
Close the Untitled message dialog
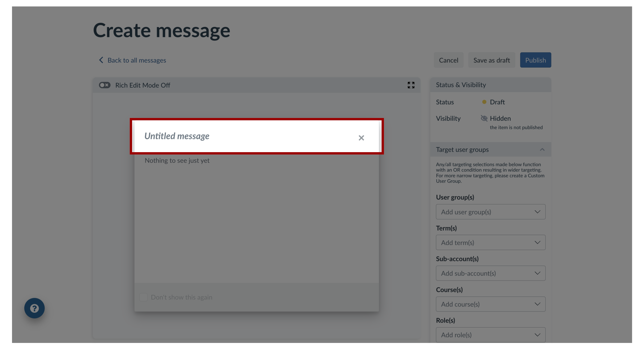[x=362, y=138]
